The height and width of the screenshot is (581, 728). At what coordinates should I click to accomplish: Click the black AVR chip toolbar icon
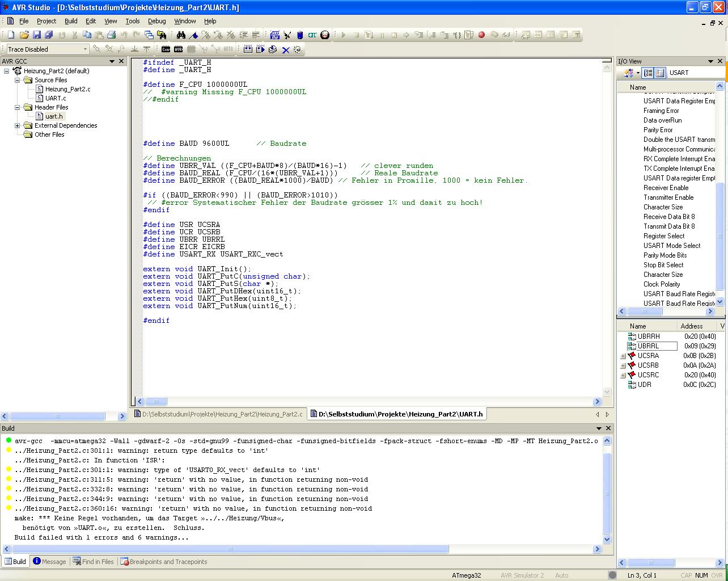point(178,50)
